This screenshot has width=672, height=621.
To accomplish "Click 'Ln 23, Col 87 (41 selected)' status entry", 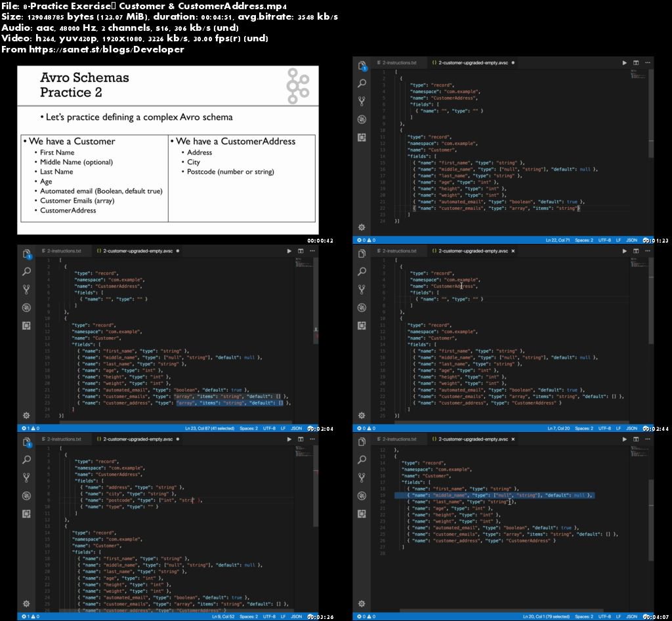I will tap(209, 428).
